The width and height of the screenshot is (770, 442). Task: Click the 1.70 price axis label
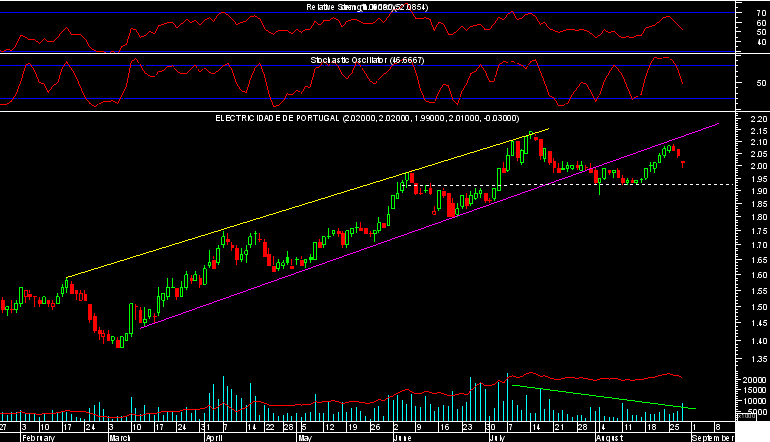(759, 245)
